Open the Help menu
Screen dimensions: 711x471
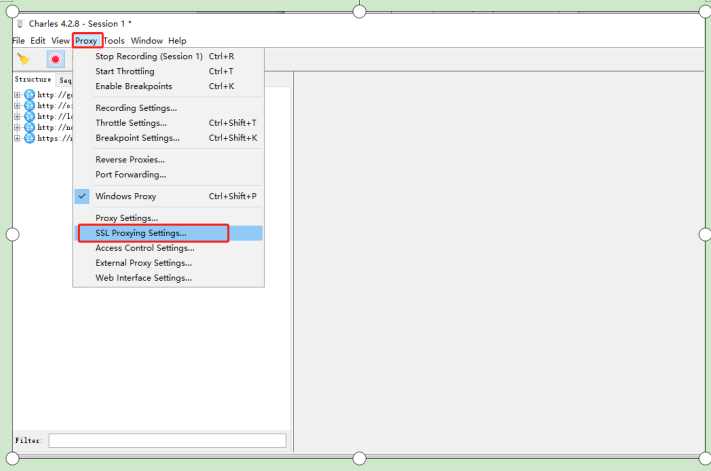point(177,41)
